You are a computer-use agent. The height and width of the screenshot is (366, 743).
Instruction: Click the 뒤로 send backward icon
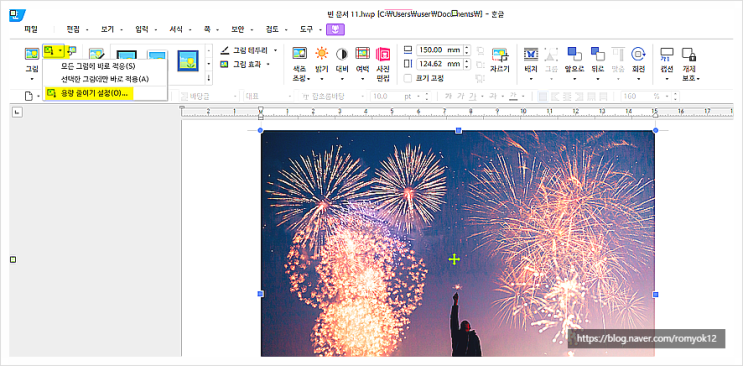(x=598, y=54)
